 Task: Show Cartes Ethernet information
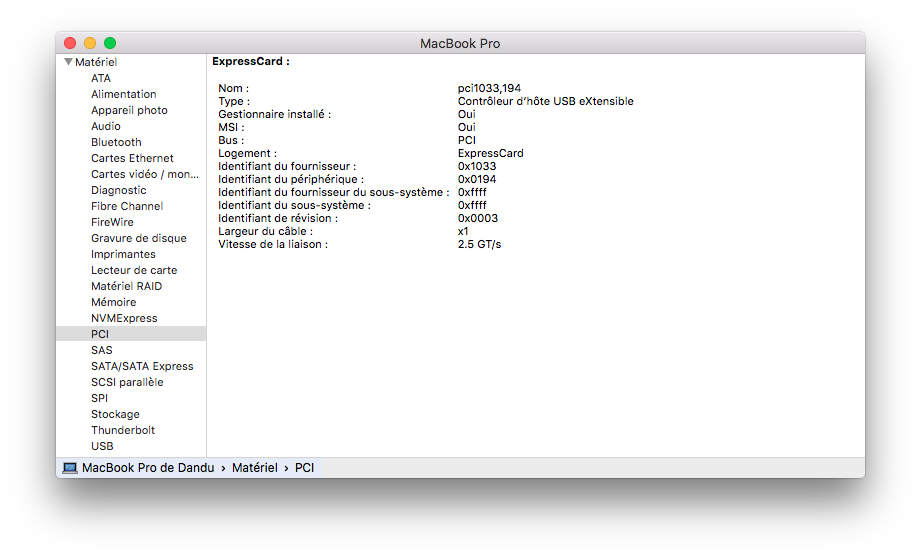132,158
